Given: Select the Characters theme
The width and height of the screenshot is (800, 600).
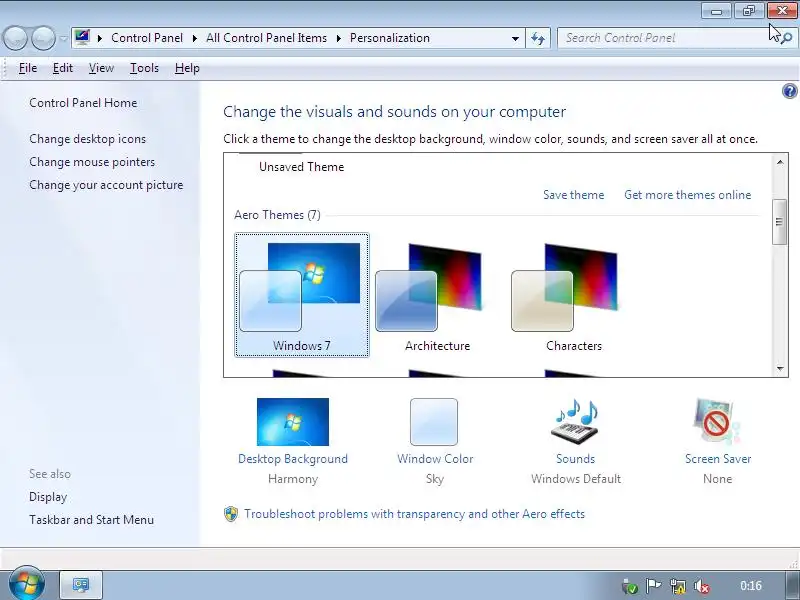Looking at the screenshot, I should [x=573, y=295].
